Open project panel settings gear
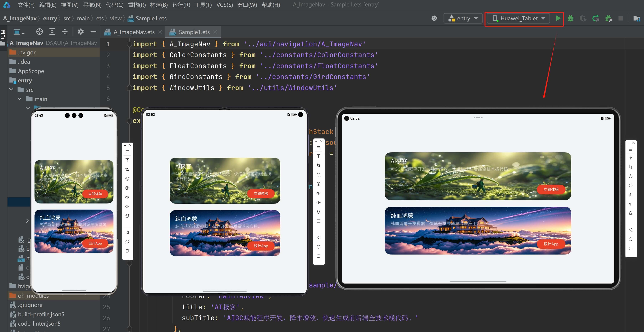 coord(81,32)
